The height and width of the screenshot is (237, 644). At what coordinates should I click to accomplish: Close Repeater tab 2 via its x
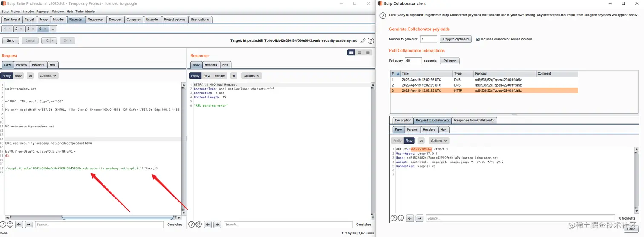(21, 29)
